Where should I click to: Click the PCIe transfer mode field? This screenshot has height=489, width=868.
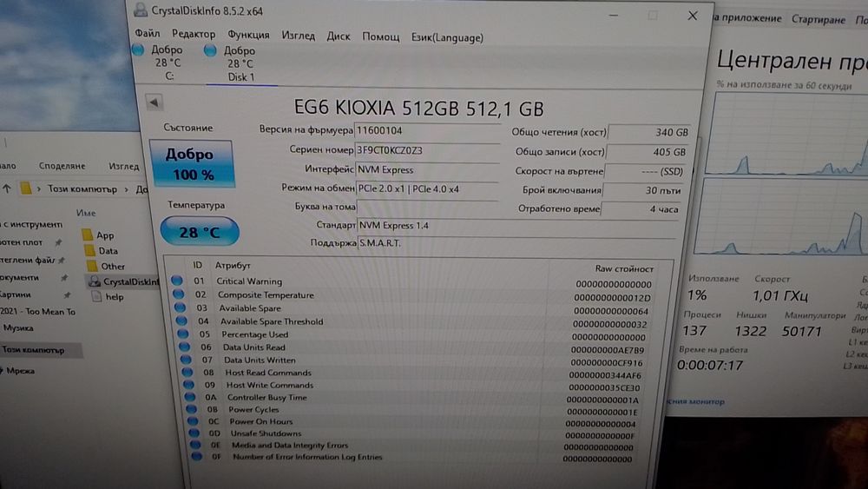click(427, 188)
